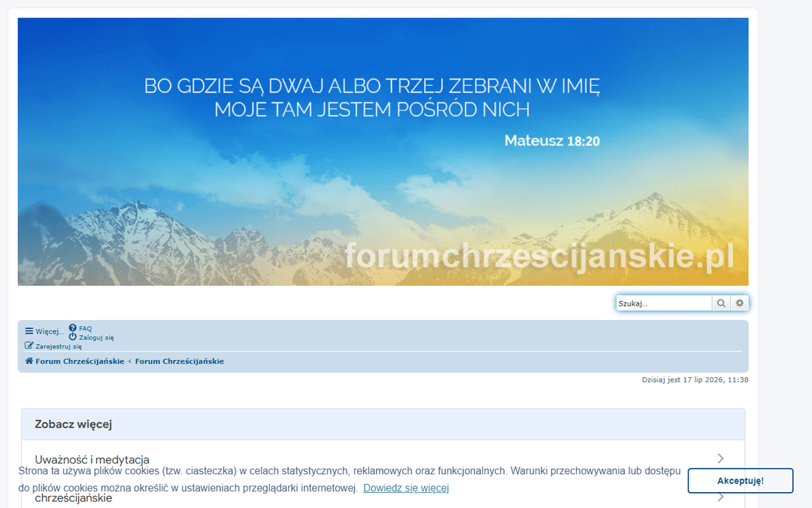812x508 pixels.
Task: Expand chevron on chrześcijańskie row
Action: pos(720,497)
